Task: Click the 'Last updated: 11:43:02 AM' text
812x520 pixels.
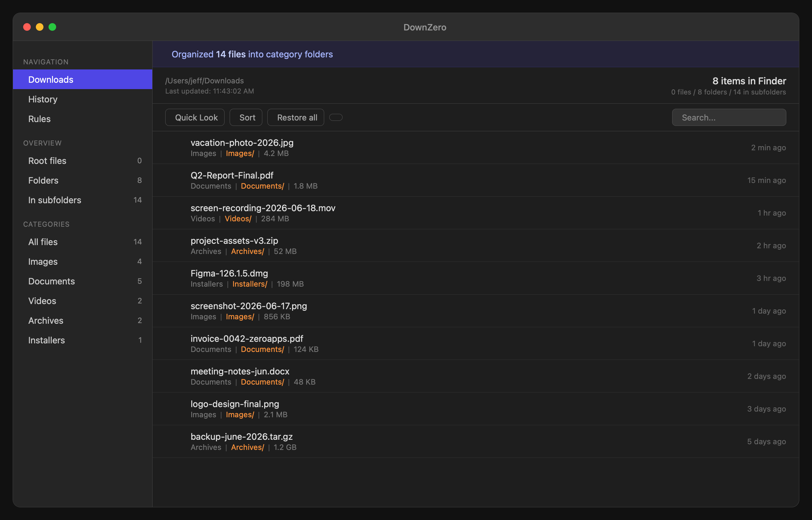Action: click(x=209, y=91)
